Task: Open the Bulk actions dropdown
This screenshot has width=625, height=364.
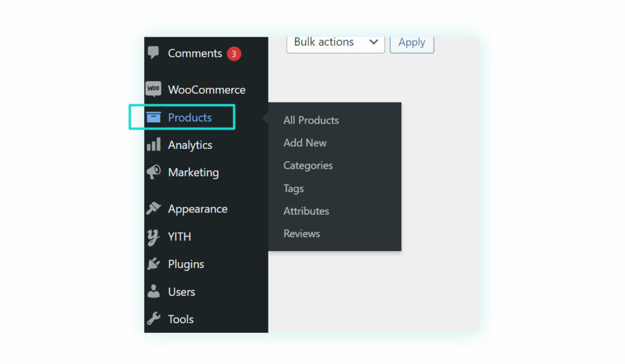Action: pos(336,43)
